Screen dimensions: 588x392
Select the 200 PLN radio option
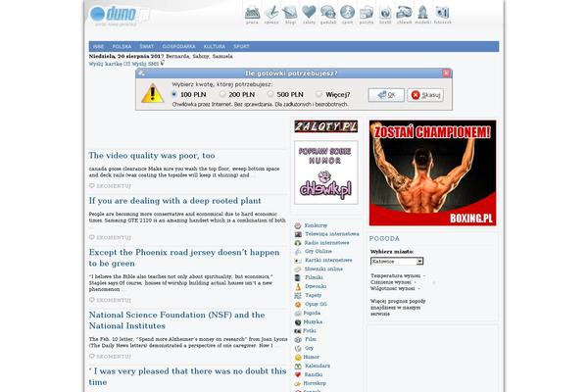pyautogui.click(x=222, y=94)
